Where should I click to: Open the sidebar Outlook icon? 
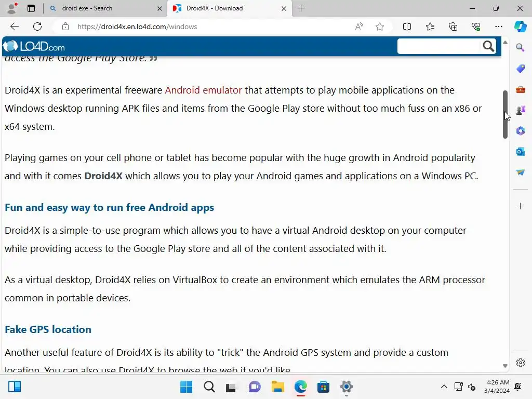[x=520, y=151]
